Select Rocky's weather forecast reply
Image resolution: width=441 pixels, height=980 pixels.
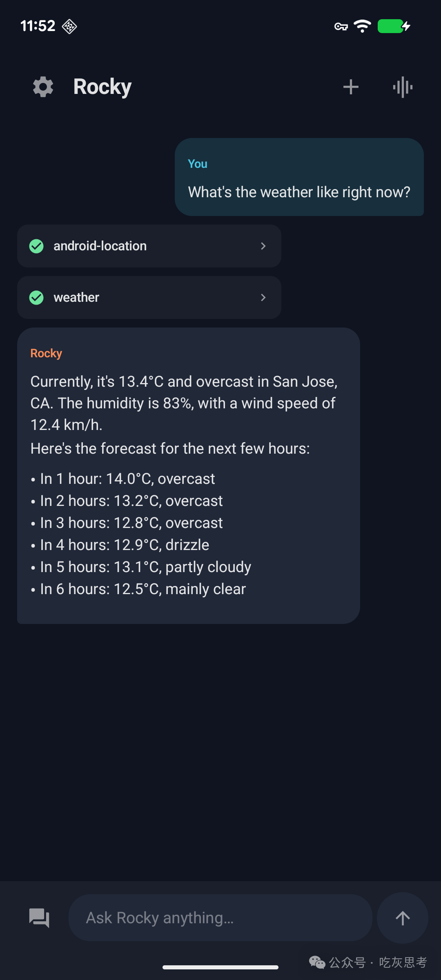(189, 476)
